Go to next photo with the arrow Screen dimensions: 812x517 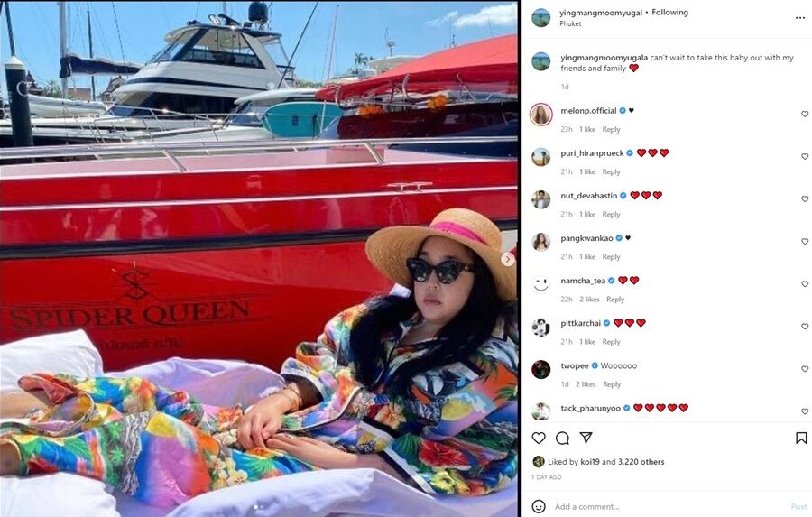(x=508, y=258)
